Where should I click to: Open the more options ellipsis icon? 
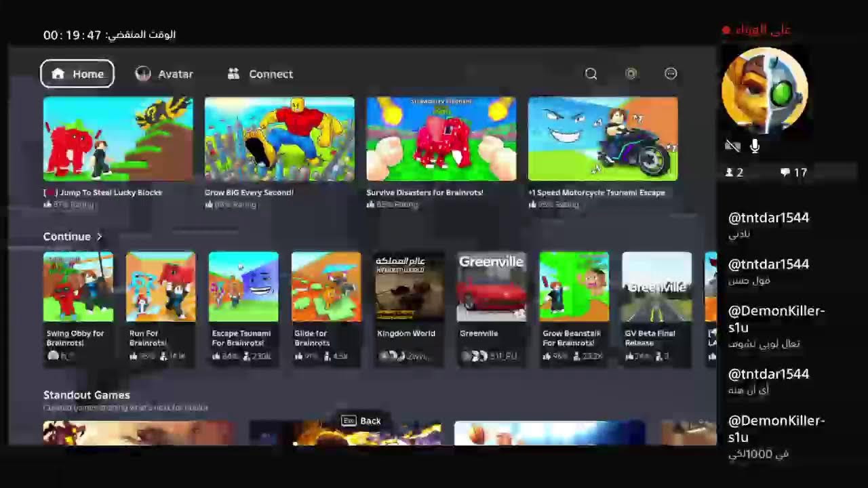(671, 74)
